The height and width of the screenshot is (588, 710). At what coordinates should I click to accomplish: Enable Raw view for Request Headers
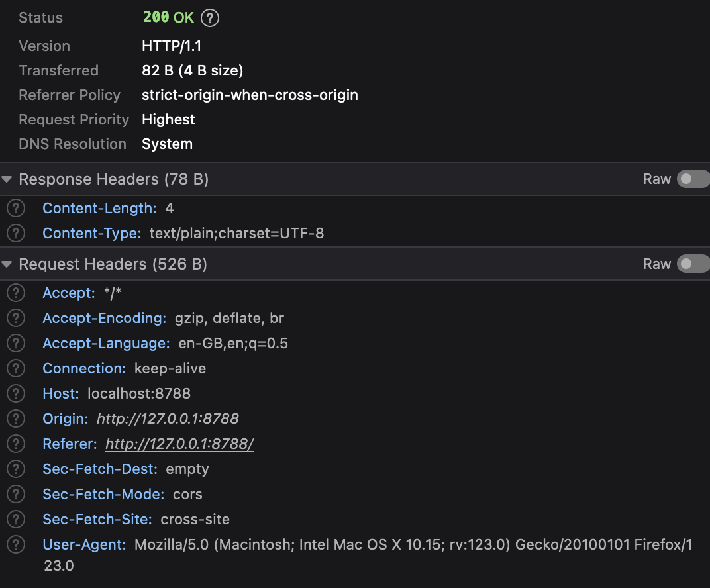pos(692,264)
